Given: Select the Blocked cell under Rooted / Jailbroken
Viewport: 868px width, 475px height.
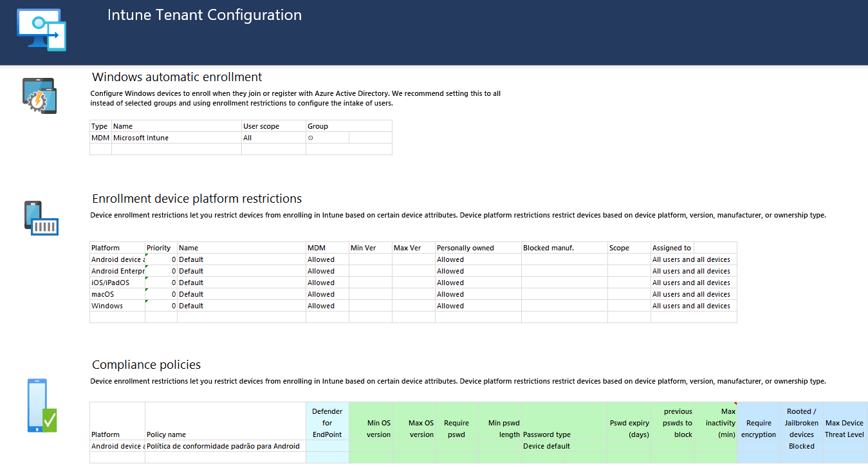Looking at the screenshot, I should [x=802, y=446].
